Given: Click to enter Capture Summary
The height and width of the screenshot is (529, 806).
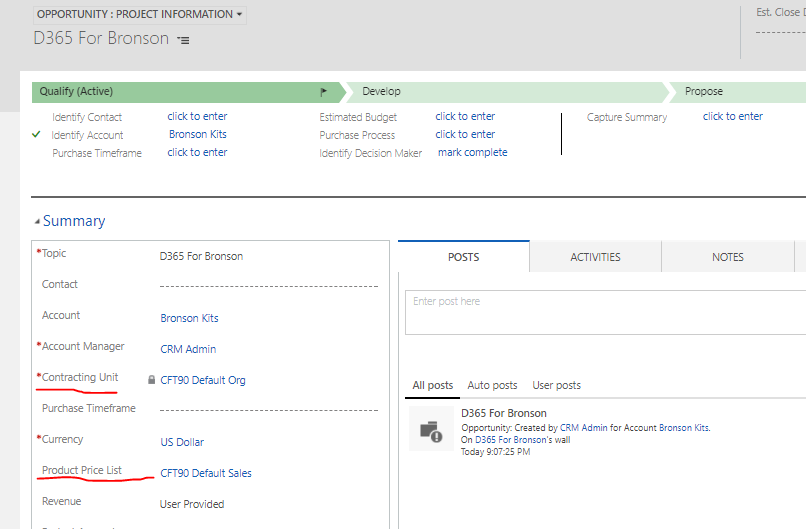Looking at the screenshot, I should 732,117.
